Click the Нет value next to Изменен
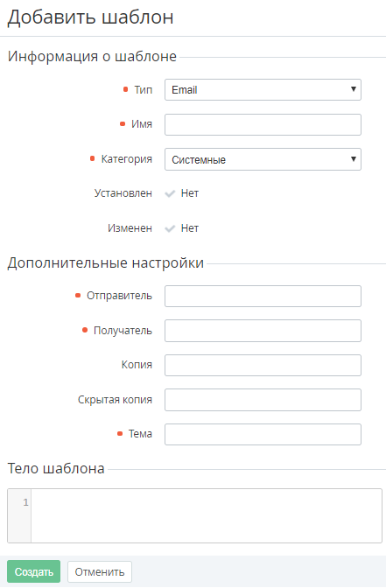386x588 pixels. tap(190, 228)
